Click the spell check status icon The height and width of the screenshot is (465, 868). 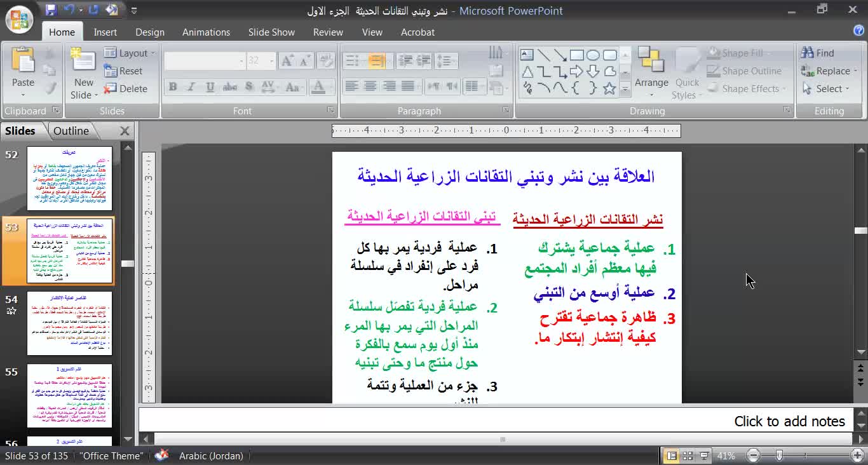pyautogui.click(x=161, y=455)
